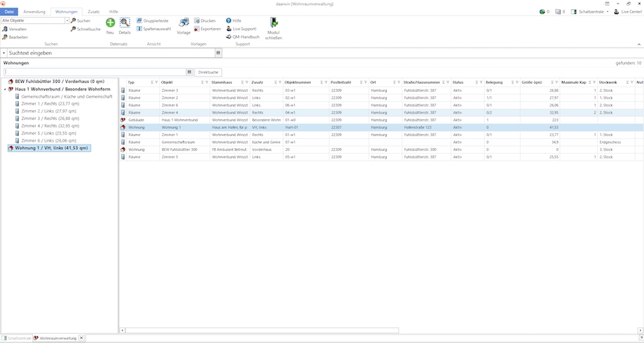Open the dropdown arrow left of Suchtext eingeben
The image size is (644, 343).
point(4,53)
